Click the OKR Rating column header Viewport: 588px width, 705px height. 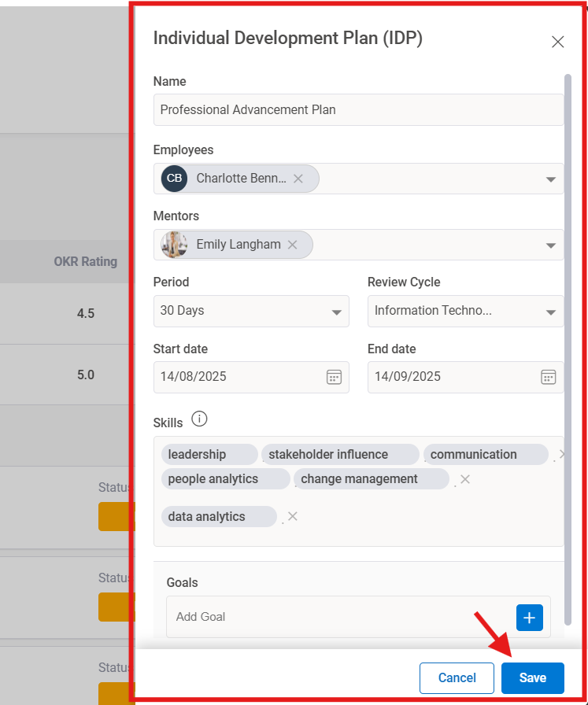tap(86, 262)
